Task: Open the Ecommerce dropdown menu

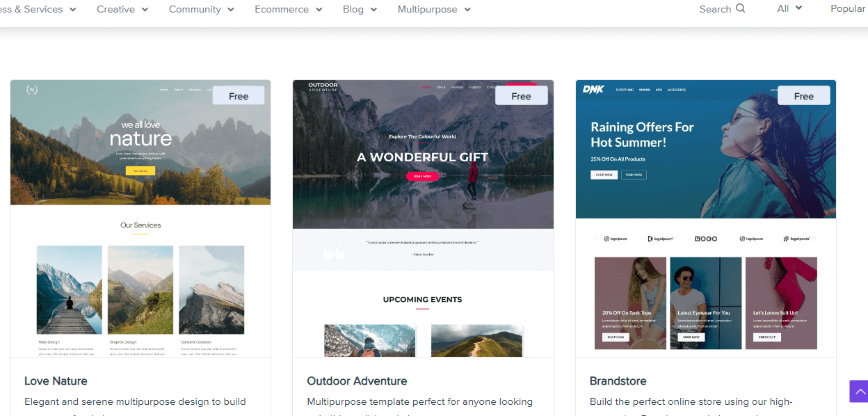Action: tap(288, 10)
